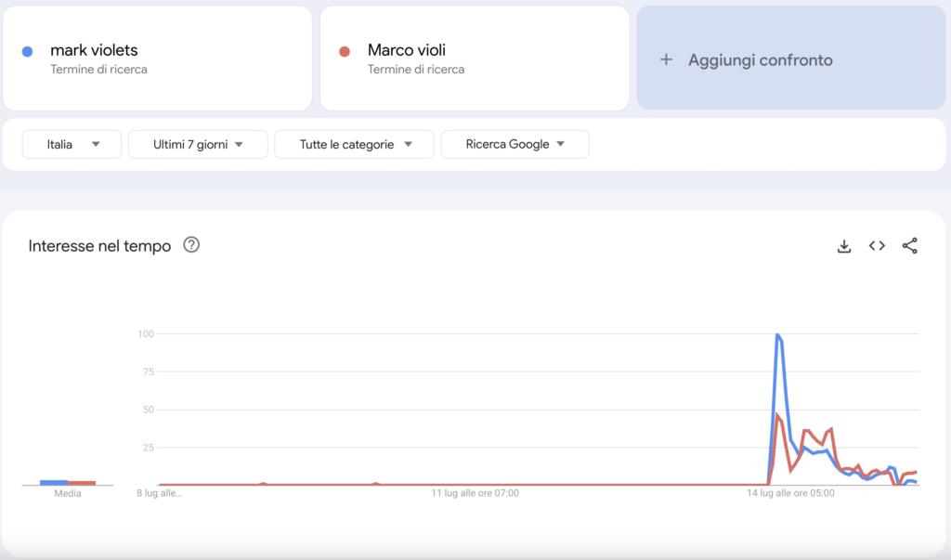This screenshot has height=560, width=951.
Task: Click the Aggiungi confronto label
Action: [760, 59]
